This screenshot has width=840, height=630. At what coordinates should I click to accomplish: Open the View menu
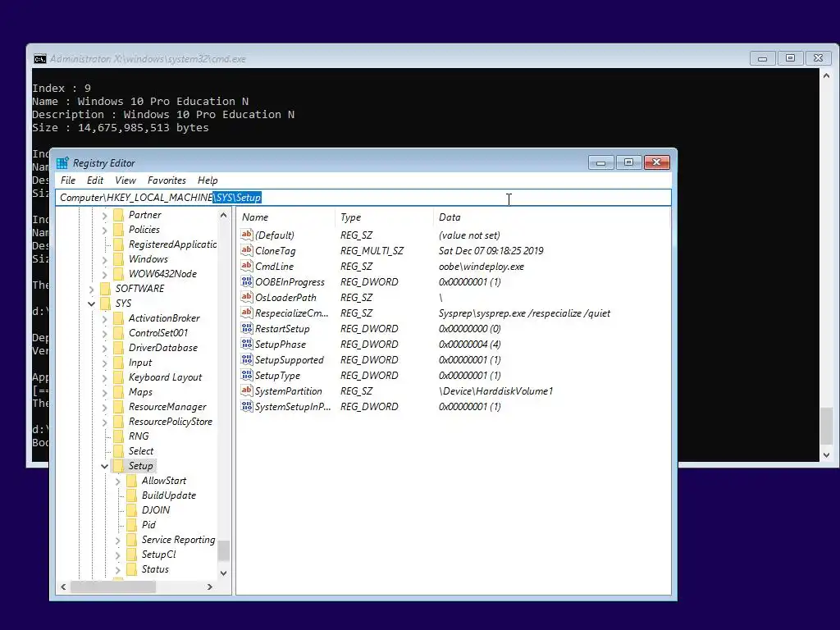click(x=126, y=180)
